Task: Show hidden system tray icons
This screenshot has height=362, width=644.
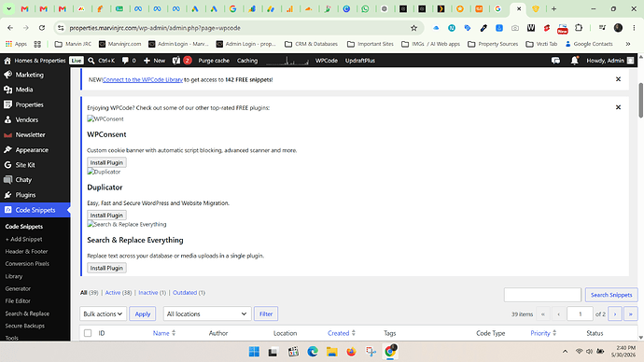Action: 566,352
